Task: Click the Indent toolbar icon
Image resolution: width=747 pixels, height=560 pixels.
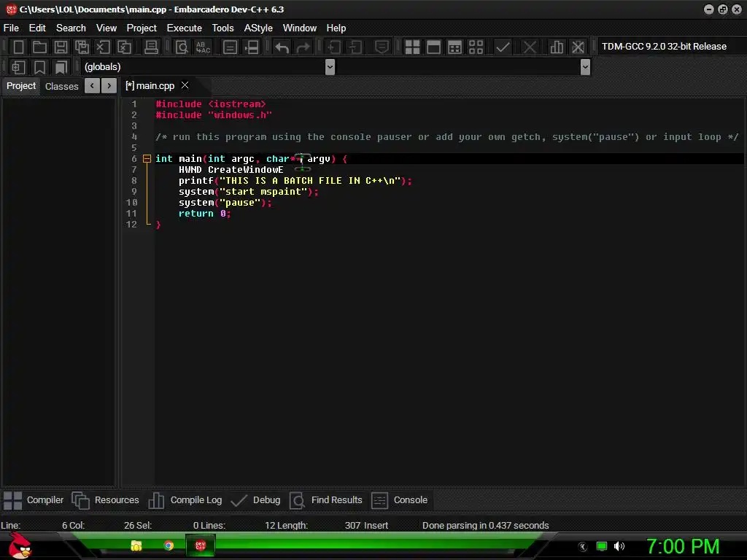Action: [x=334, y=47]
